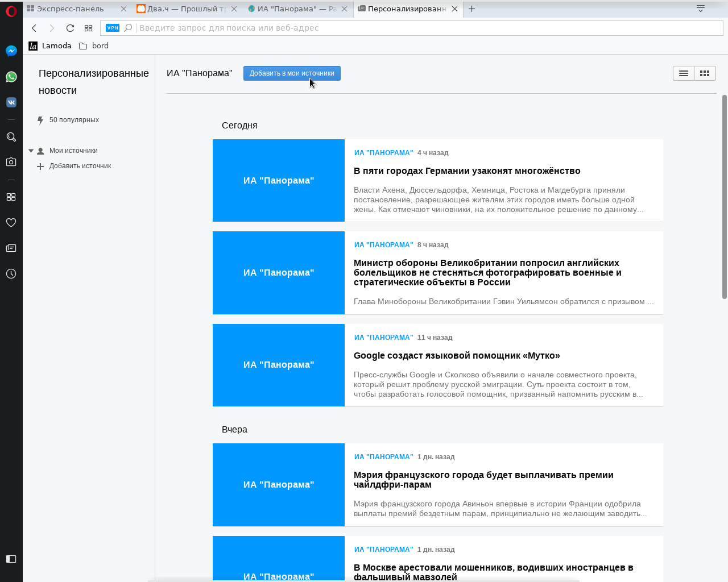Open thumbnail of French childfree bonuses article
The width and height of the screenshot is (728, 582).
coord(279,485)
